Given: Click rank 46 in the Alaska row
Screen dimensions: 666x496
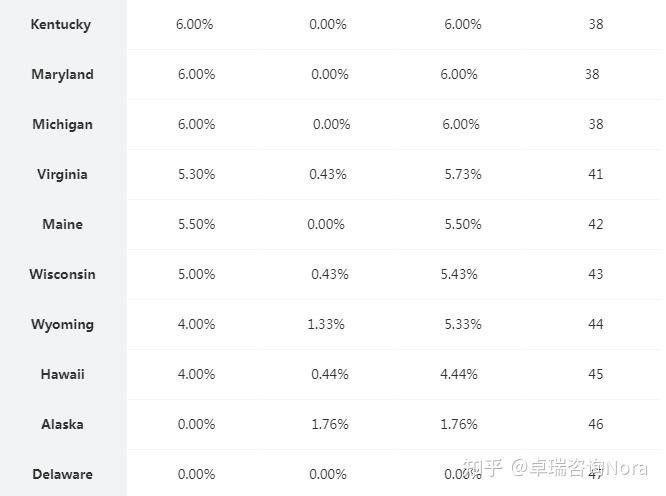Looking at the screenshot, I should [x=596, y=424].
